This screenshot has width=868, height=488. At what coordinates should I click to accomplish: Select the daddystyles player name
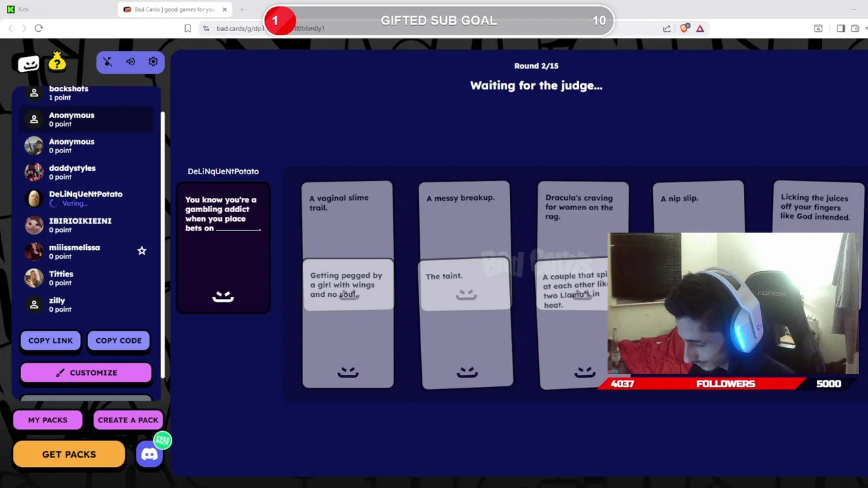[72, 168]
